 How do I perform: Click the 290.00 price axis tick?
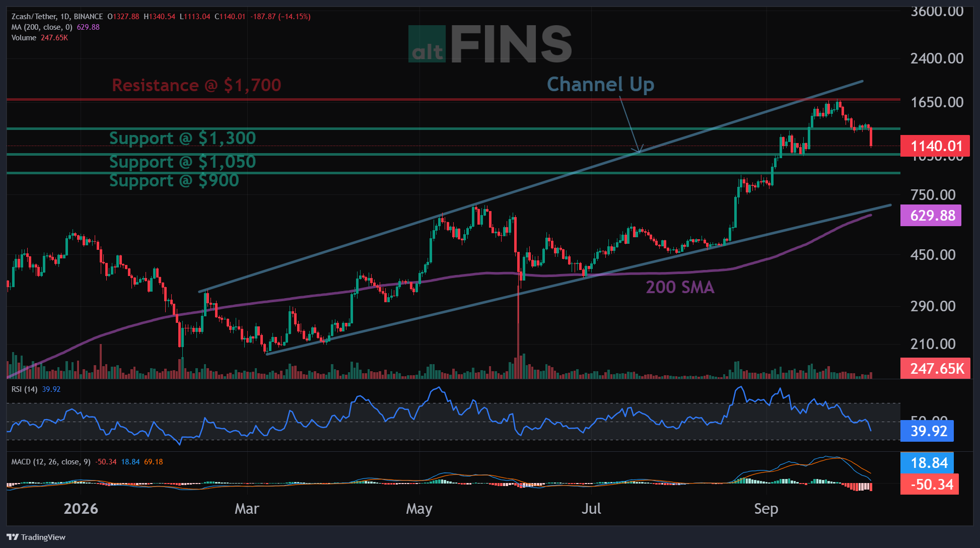tap(933, 306)
